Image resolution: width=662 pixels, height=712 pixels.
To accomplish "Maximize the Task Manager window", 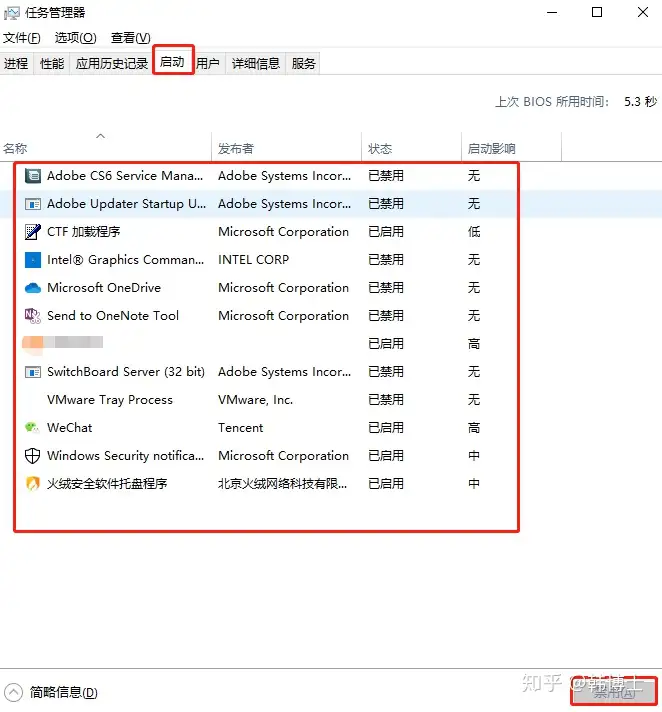I will (x=597, y=13).
